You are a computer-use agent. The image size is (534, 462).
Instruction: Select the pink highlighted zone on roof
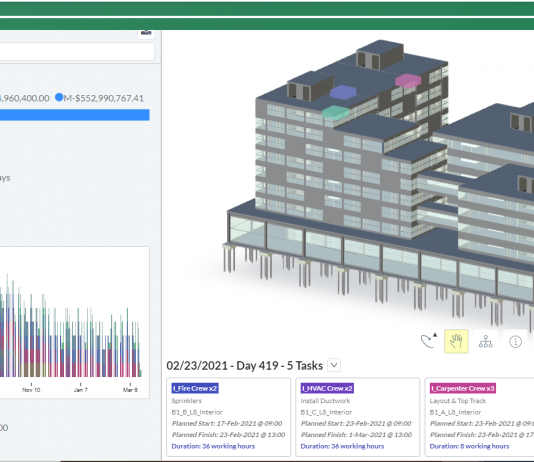[408, 81]
